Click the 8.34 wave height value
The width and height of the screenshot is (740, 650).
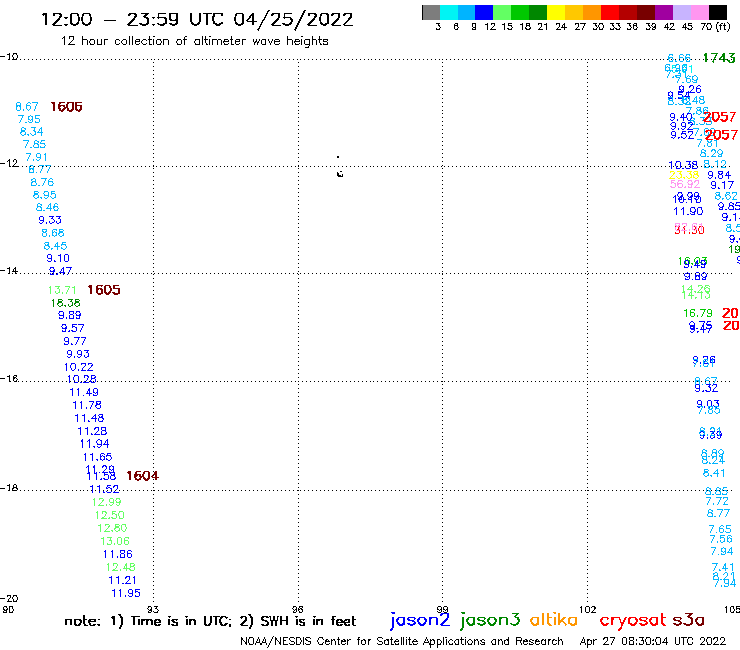coord(32,132)
